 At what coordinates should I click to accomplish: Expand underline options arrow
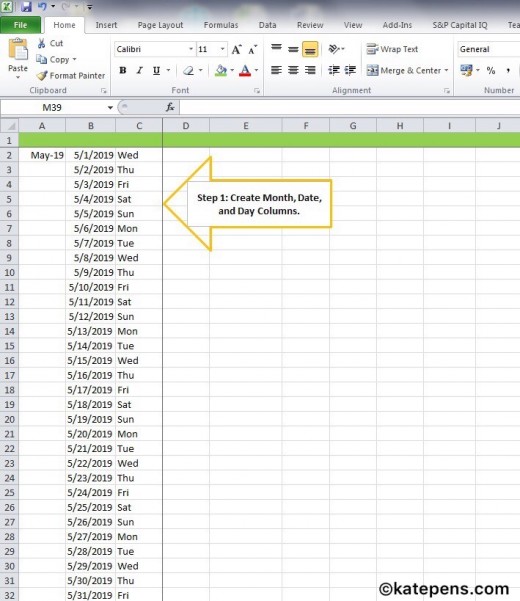[x=168, y=71]
